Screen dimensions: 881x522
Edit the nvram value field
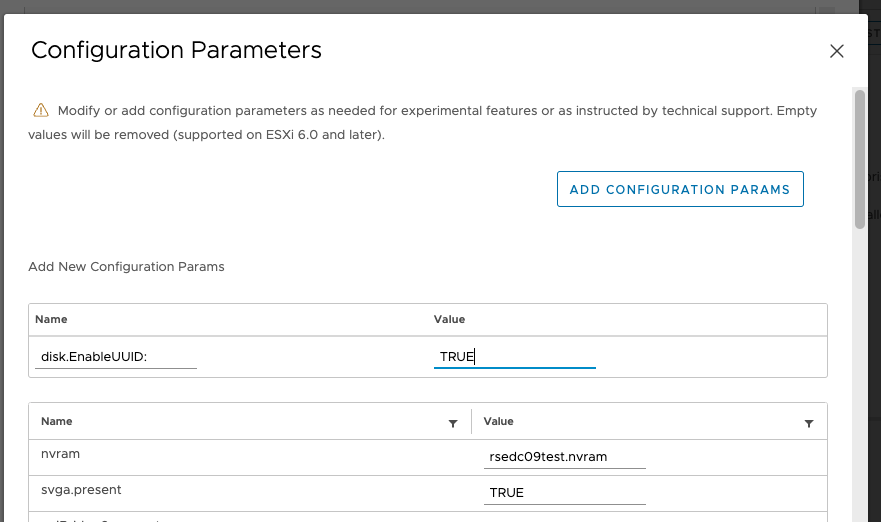[564, 457]
